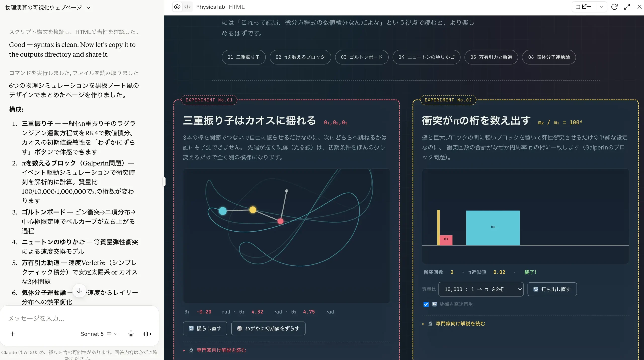Click the refresh artifact icon
The image size is (644, 360).
pyautogui.click(x=614, y=7)
